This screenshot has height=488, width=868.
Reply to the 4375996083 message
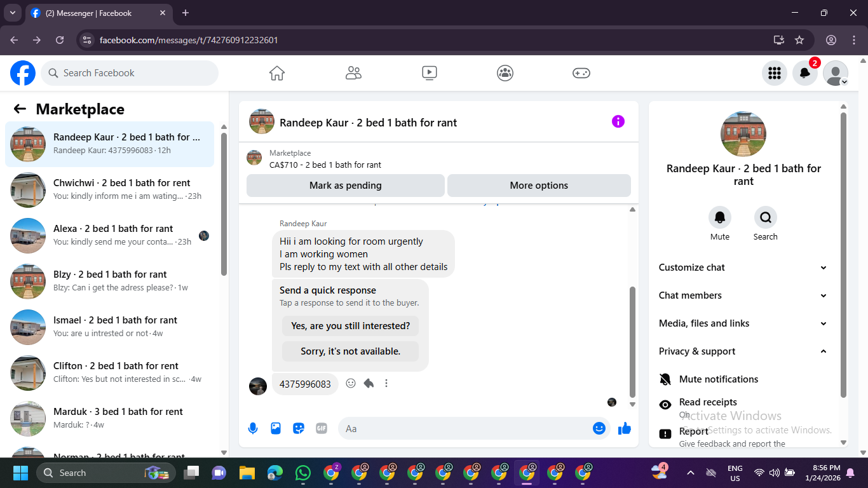click(x=369, y=383)
